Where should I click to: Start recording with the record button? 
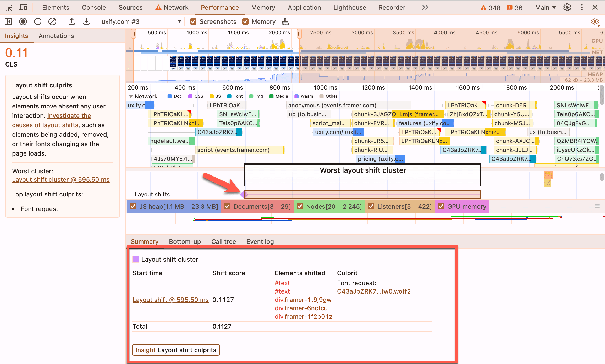(23, 21)
